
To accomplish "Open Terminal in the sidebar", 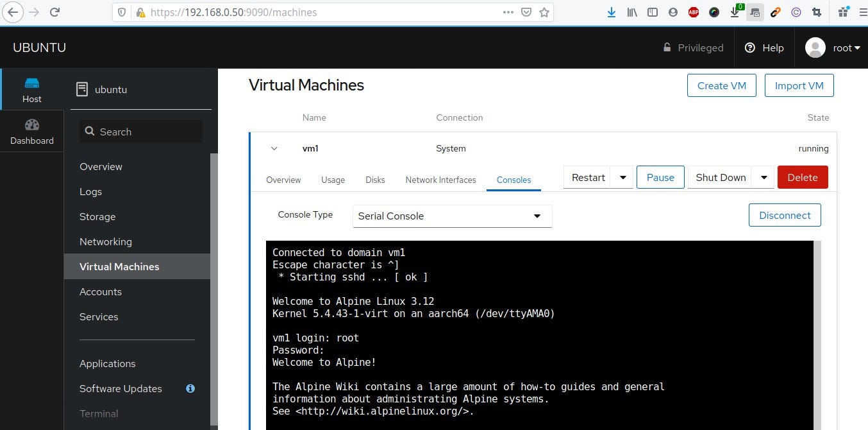I will click(99, 413).
